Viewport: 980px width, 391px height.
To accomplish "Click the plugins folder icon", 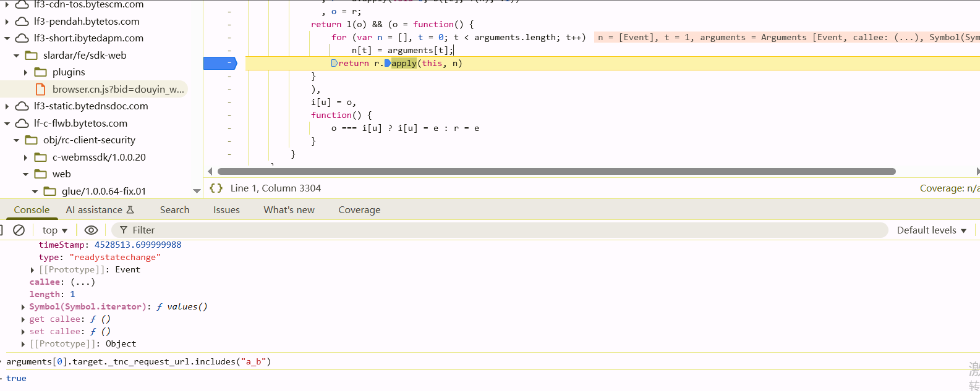I will click(x=41, y=72).
